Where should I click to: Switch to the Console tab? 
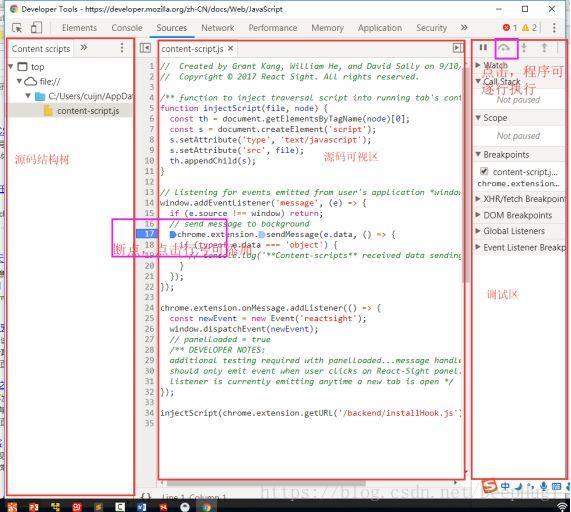pyautogui.click(x=127, y=28)
